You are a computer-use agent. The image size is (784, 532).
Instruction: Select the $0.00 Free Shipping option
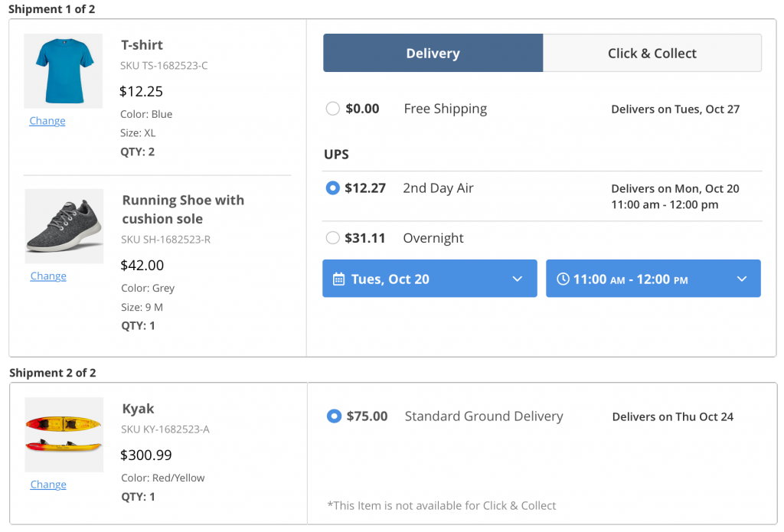pos(333,109)
